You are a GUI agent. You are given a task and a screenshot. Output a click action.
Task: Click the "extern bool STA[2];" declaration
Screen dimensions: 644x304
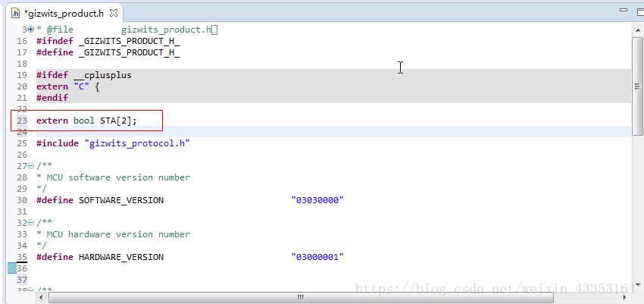tap(86, 121)
